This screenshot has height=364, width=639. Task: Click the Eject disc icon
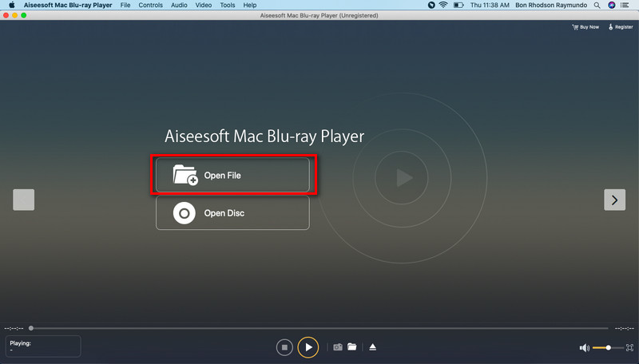pyautogui.click(x=372, y=347)
